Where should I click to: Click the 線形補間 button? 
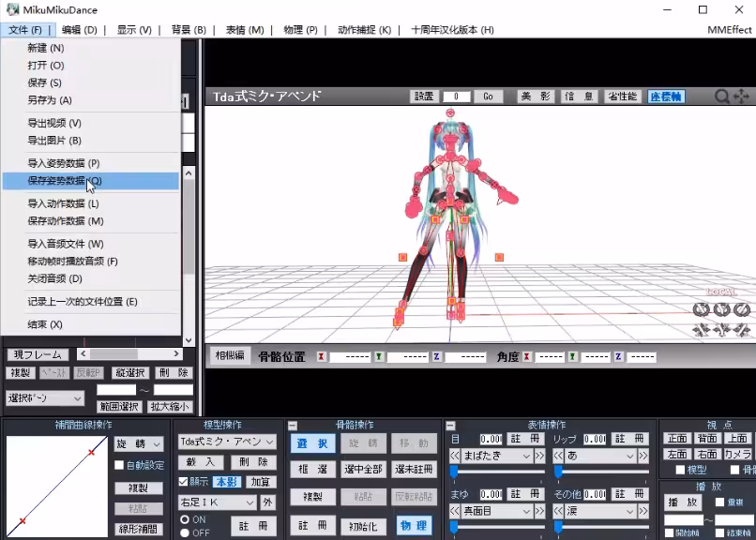coord(139,529)
